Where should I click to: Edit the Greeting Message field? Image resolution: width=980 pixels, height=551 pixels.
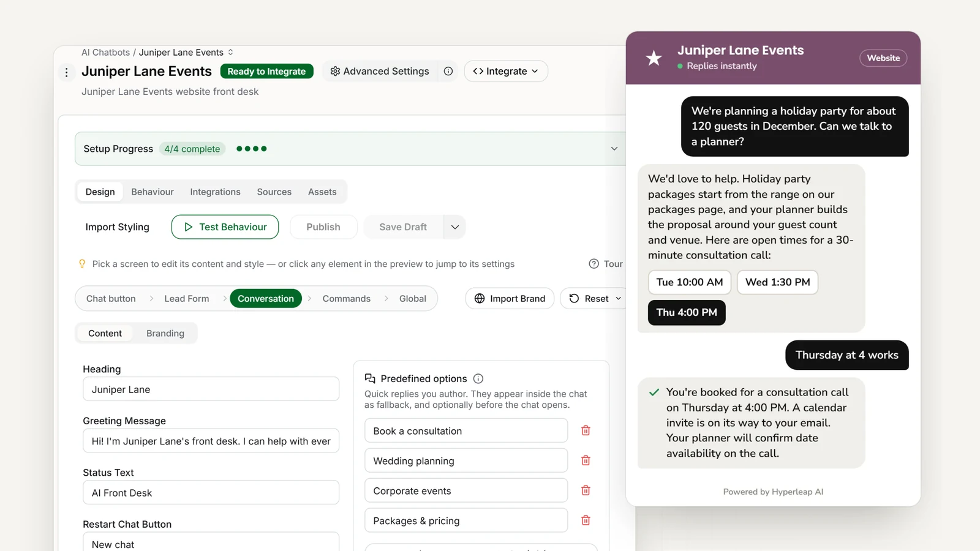[x=211, y=441]
